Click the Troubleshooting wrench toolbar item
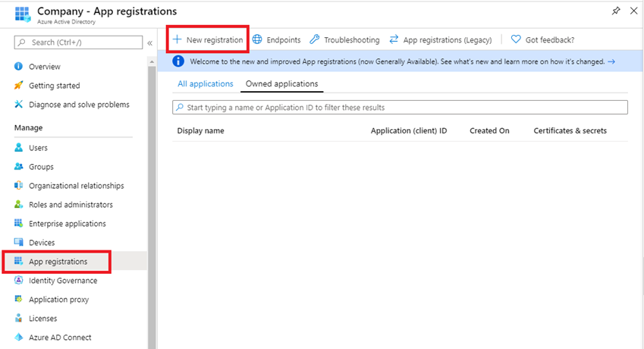The image size is (644, 349). pyautogui.click(x=344, y=39)
